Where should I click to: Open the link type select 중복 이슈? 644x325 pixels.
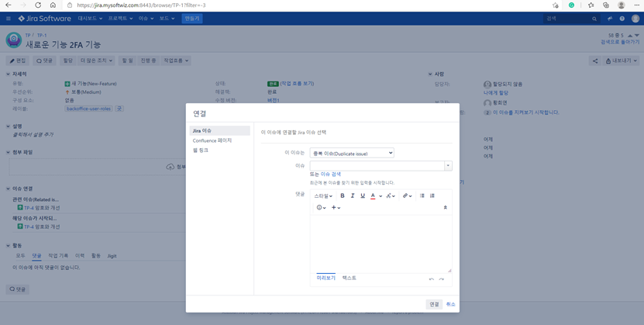coord(352,154)
